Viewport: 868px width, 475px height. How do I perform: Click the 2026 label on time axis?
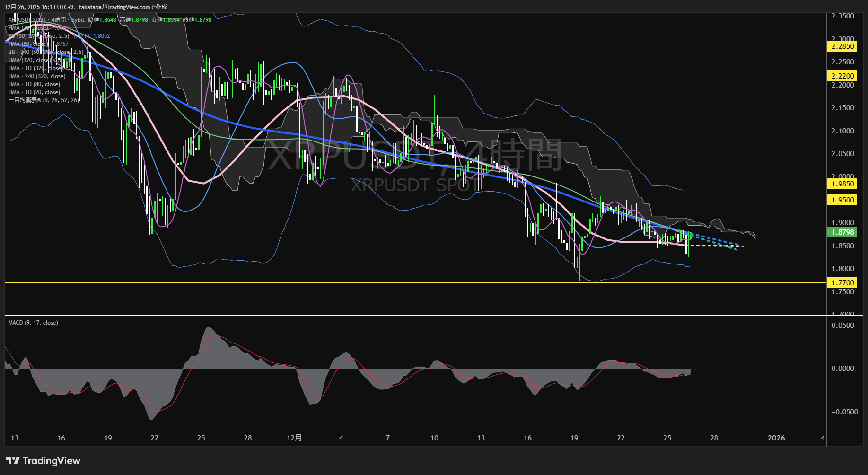click(776, 438)
